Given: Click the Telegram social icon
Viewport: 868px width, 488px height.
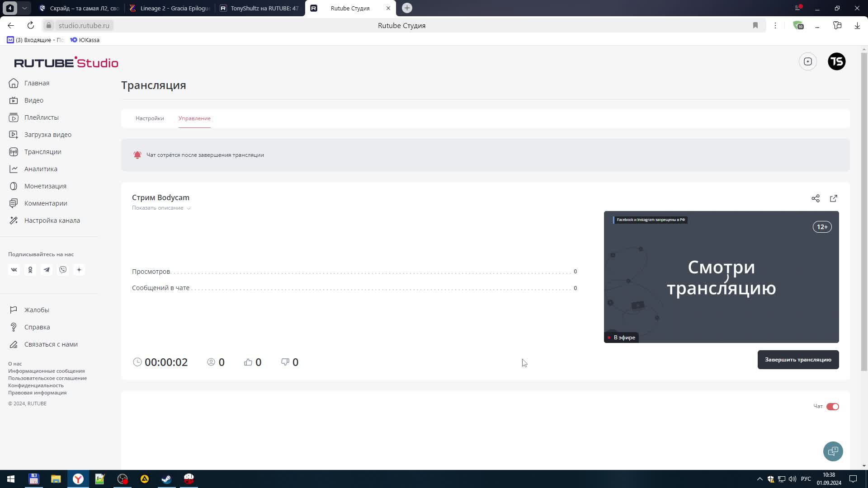Looking at the screenshot, I should (47, 270).
